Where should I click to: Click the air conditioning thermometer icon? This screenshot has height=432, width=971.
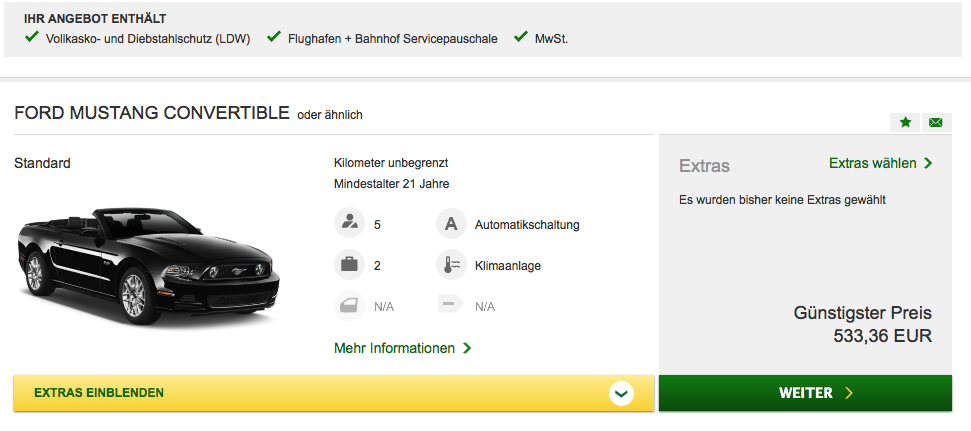[x=451, y=265]
